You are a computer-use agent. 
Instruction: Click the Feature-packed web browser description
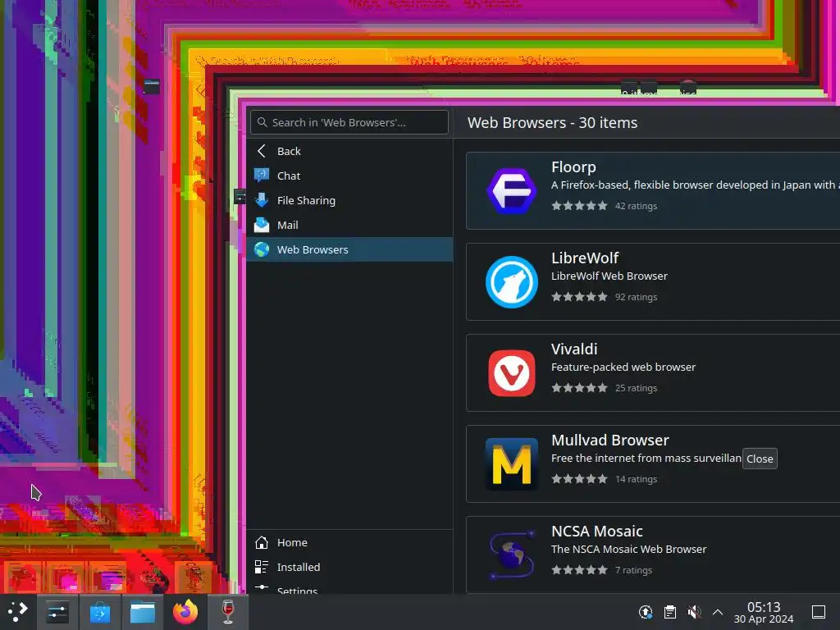623,367
